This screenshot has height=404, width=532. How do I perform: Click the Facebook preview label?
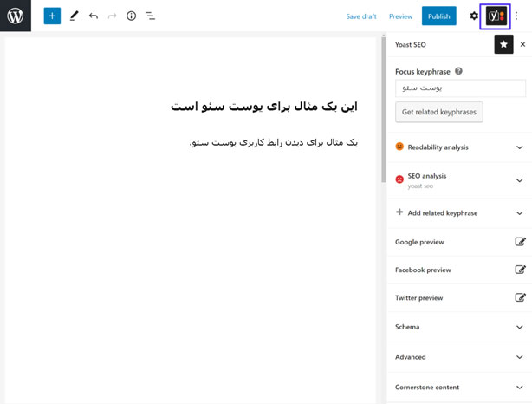tap(423, 270)
